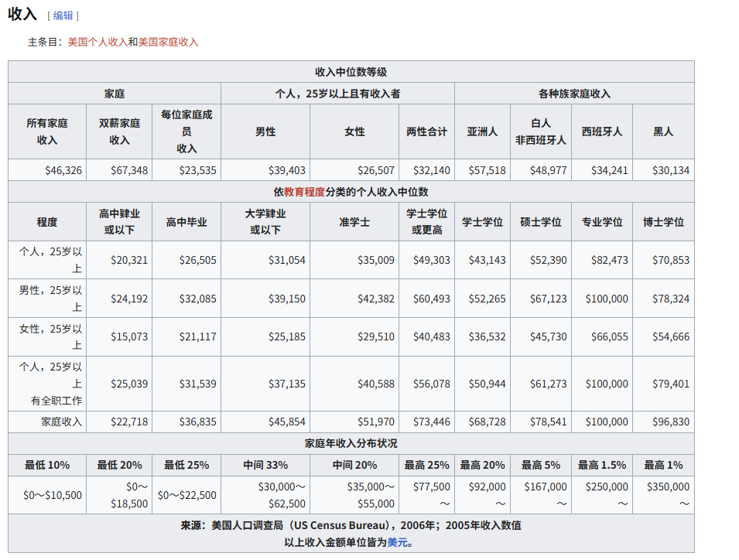739x560 pixels.
Task: Click the $22,718 cell
Action: (119, 422)
